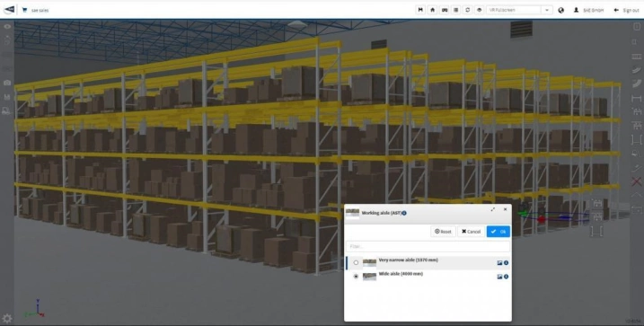Click the Filter input field
Image resolution: width=644 pixels, height=326 pixels.
(428, 246)
